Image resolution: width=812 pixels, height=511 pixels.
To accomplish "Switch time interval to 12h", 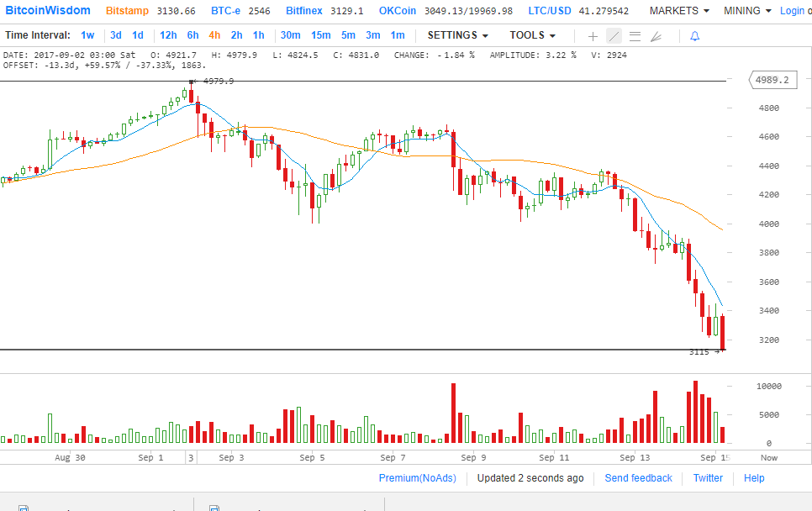I will pos(168,35).
